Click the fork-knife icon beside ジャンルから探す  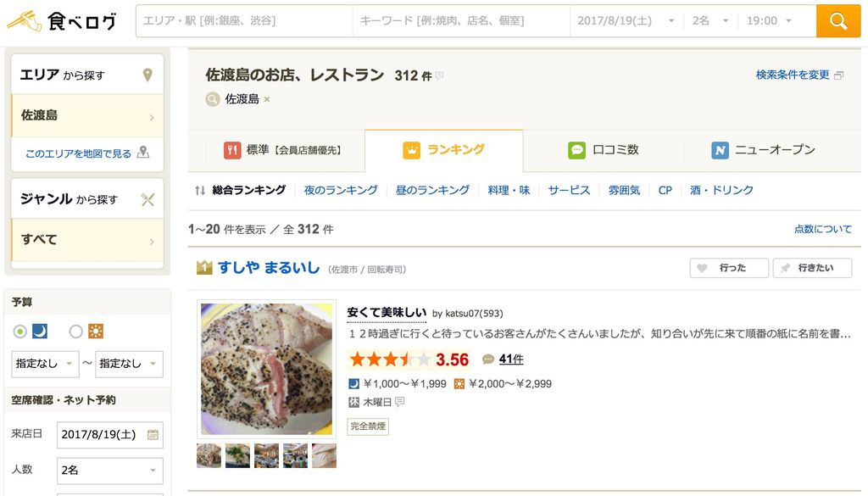(x=147, y=199)
